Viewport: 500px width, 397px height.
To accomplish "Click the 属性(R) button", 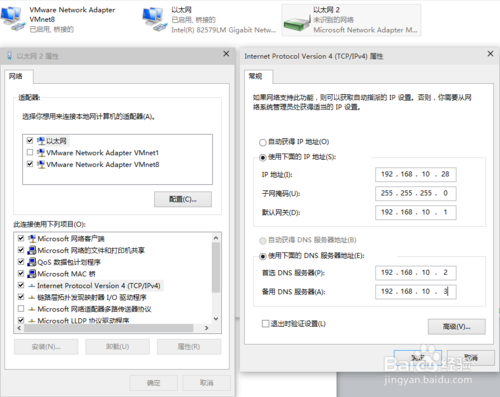I will pos(189,347).
